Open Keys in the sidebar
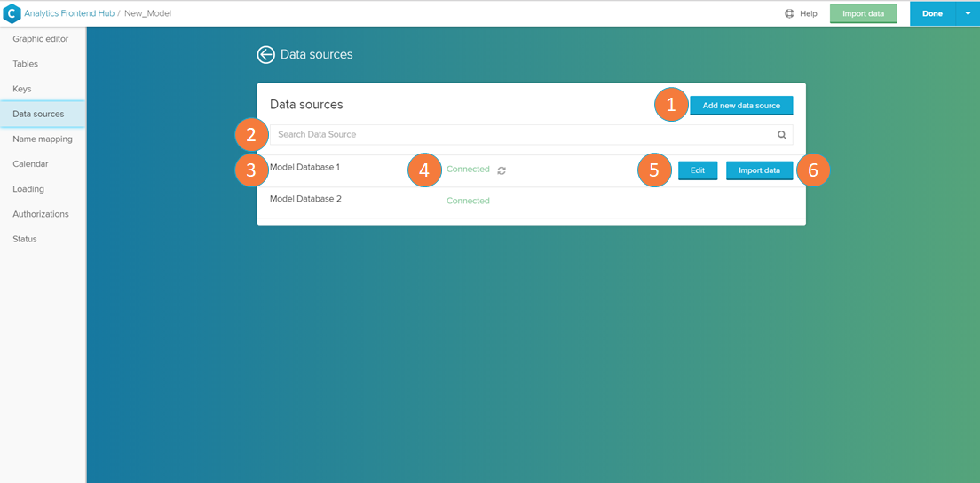Screen dimensions: 980x483 pyautogui.click(x=22, y=89)
